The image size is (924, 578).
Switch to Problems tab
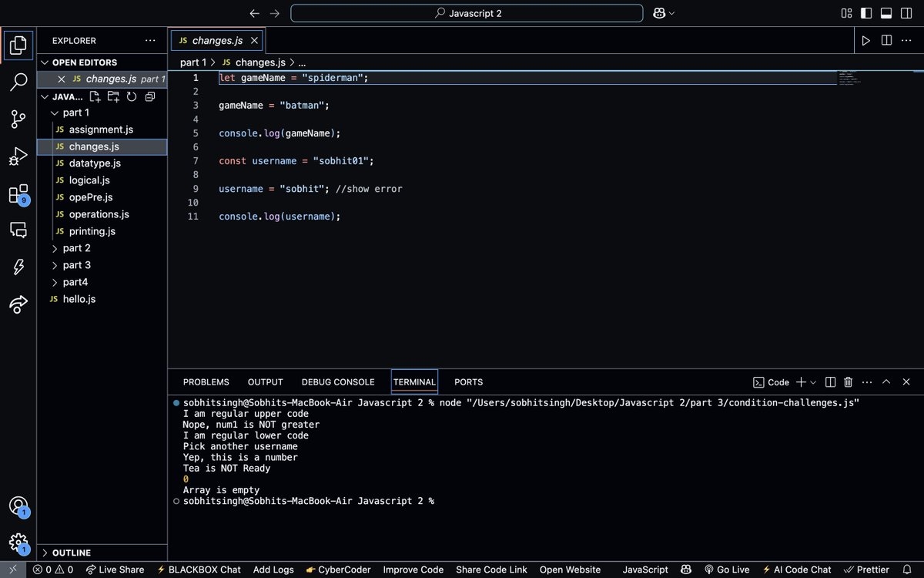[206, 382]
